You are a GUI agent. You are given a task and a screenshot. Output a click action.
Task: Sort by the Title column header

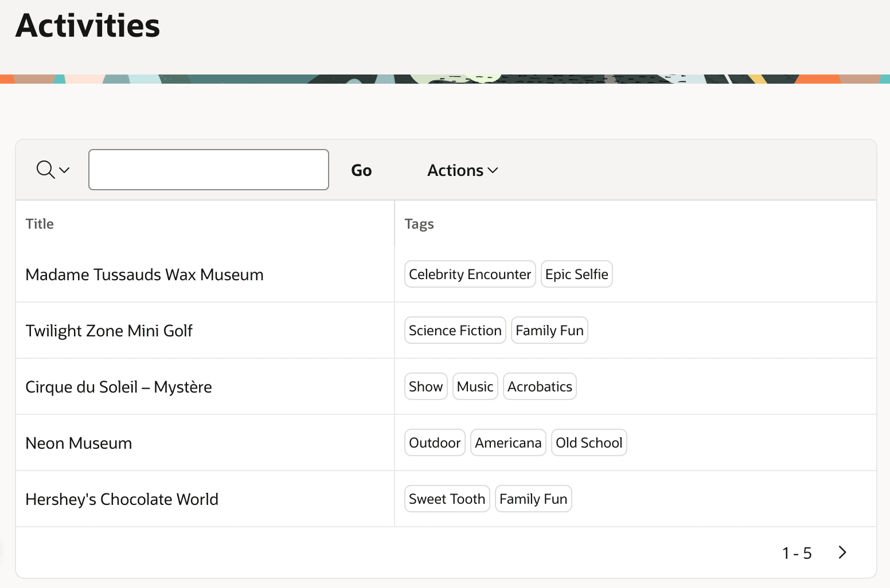(40, 224)
